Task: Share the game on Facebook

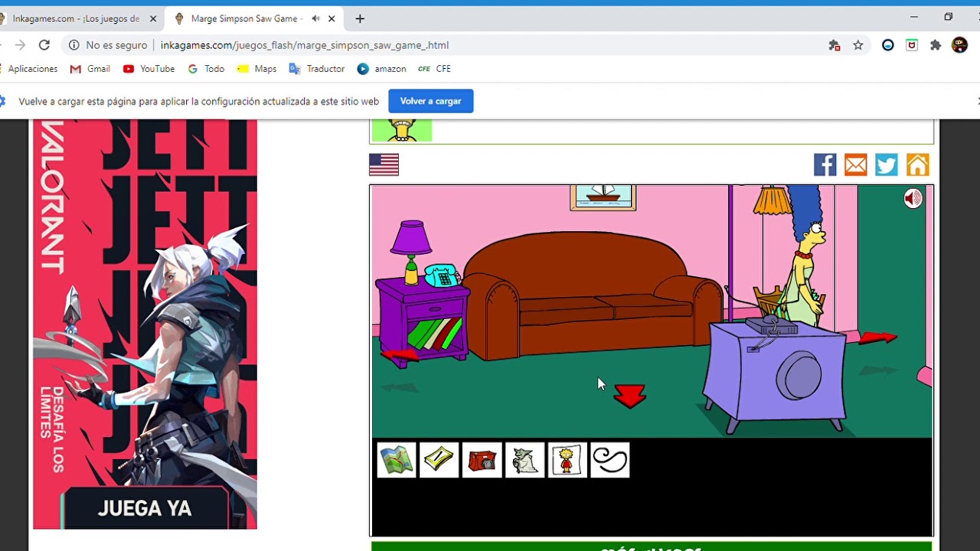Action: click(x=825, y=165)
